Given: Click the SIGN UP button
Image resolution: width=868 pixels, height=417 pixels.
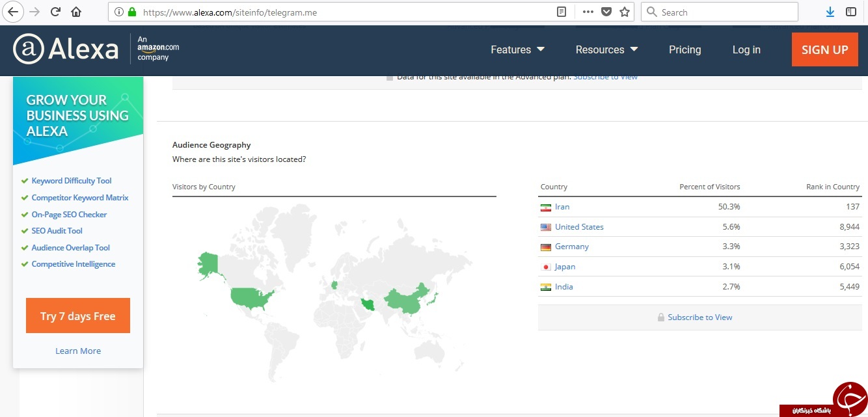Looking at the screenshot, I should coord(825,49).
